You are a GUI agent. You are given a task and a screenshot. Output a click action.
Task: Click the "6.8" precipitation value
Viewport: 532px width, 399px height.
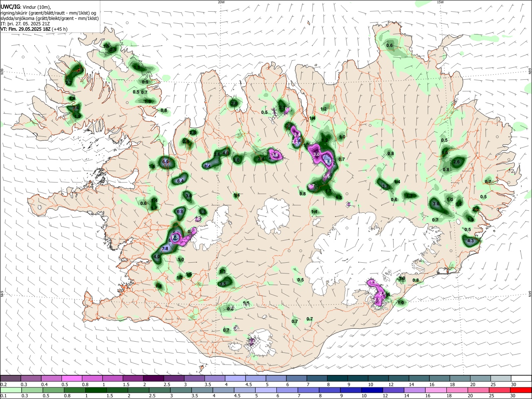click(180, 212)
